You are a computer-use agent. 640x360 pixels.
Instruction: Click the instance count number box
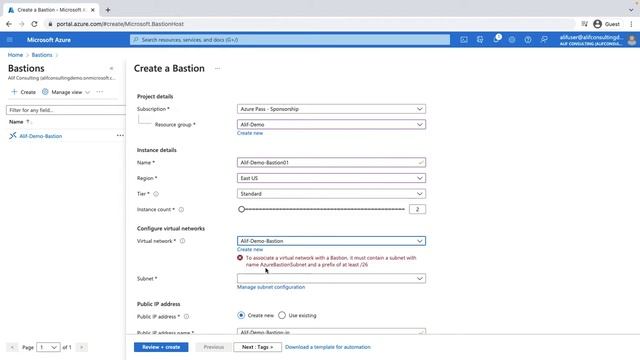(x=417, y=209)
